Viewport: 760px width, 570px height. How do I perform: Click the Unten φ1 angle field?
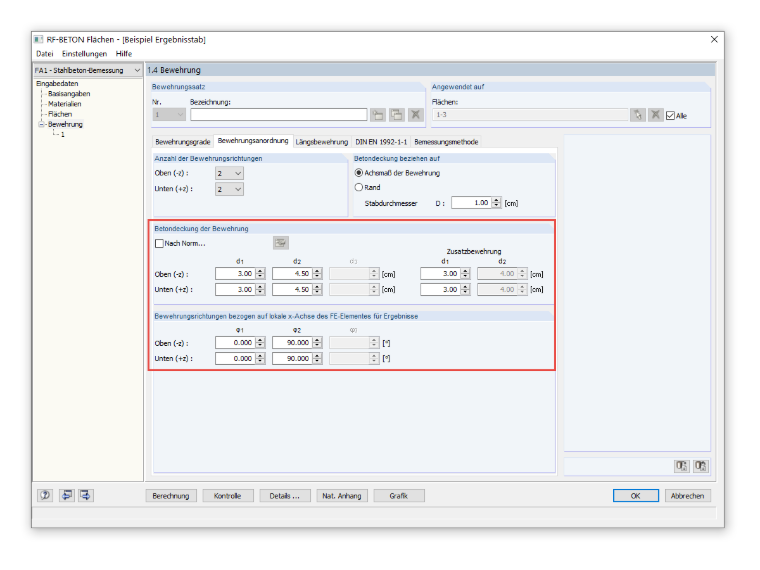tap(235, 359)
